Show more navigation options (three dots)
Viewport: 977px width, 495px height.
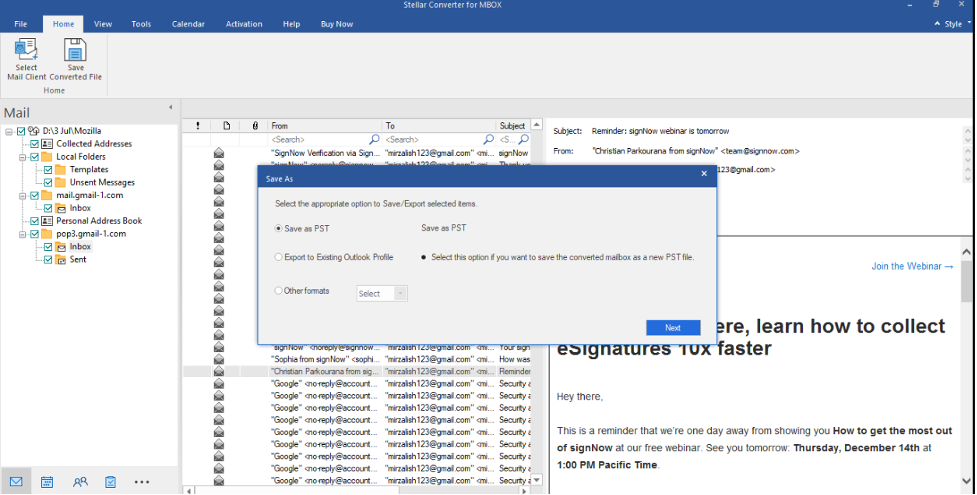click(x=142, y=482)
